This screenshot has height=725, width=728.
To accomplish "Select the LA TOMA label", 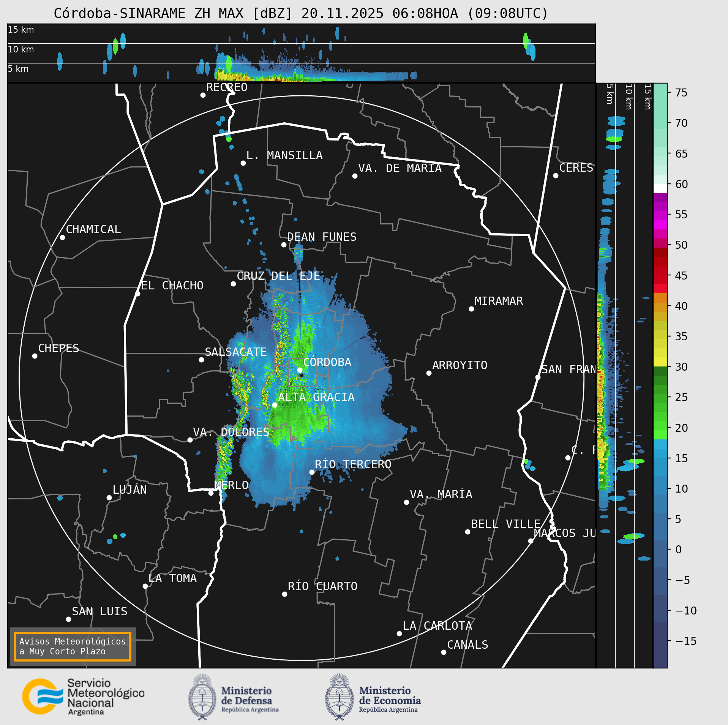I will (x=173, y=578).
